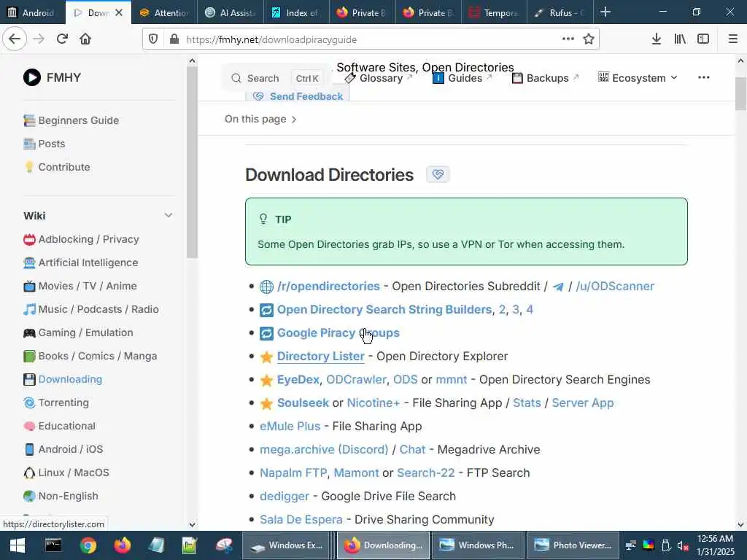Image resolution: width=747 pixels, height=560 pixels.
Task: Launch Chrome from the taskbar
Action: tap(88, 545)
